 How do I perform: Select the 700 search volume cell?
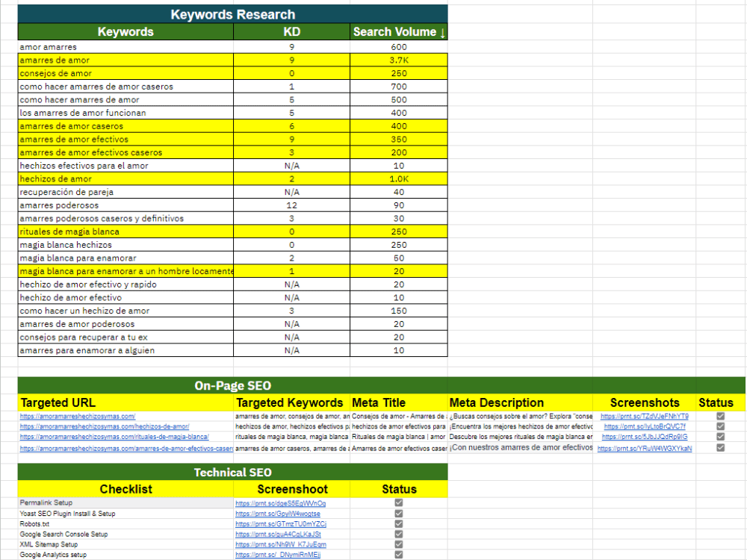click(399, 86)
